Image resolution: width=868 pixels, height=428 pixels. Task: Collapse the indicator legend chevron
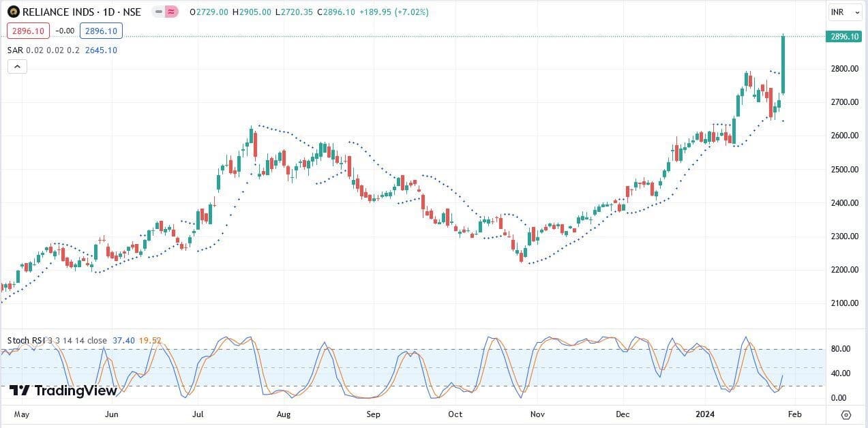18,66
